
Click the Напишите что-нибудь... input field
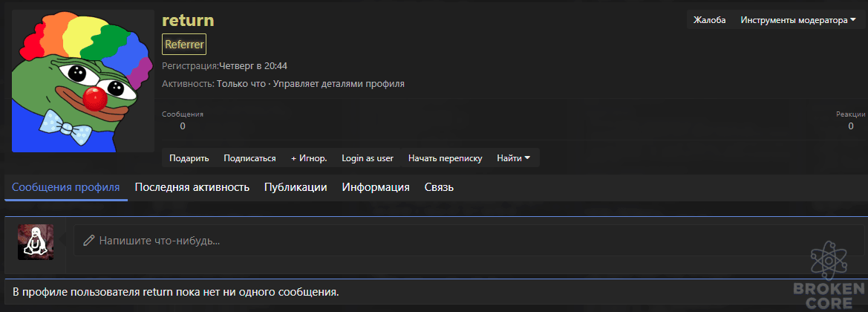point(469,241)
